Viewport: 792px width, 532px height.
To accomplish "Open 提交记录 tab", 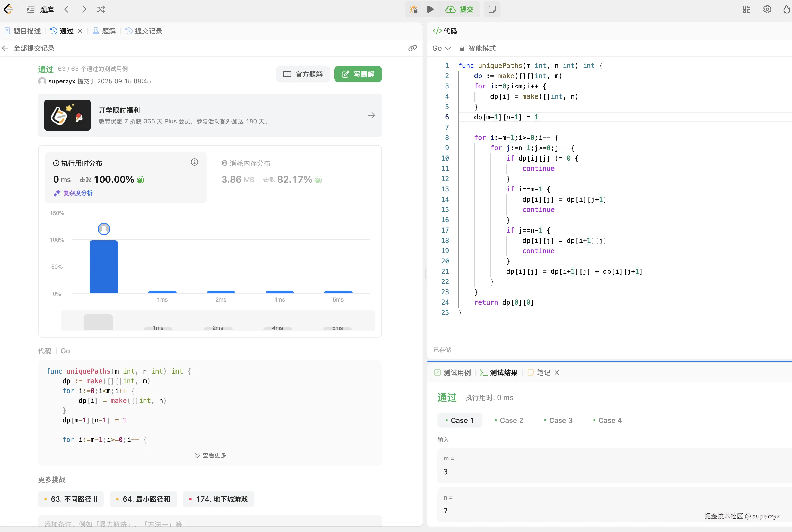I will [x=144, y=31].
